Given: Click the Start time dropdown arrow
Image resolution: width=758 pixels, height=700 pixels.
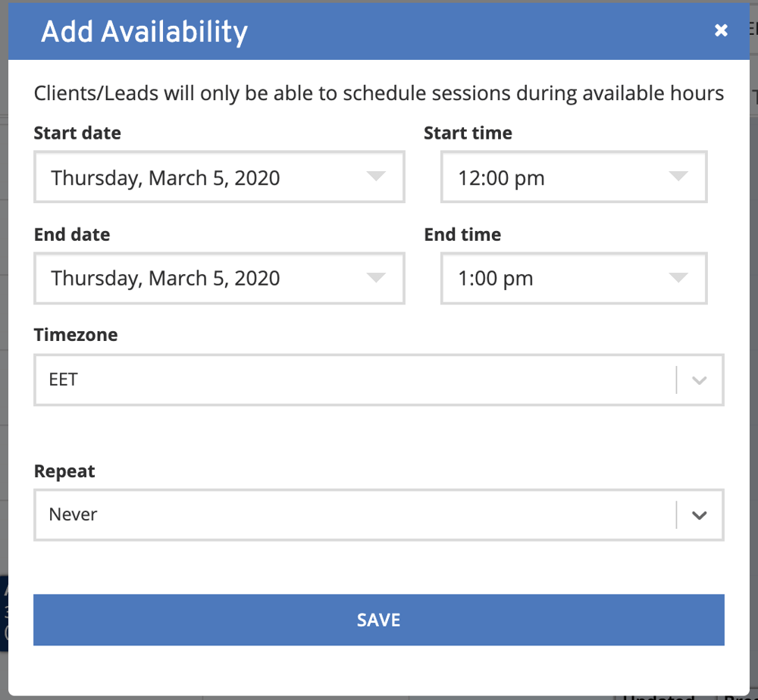Looking at the screenshot, I should [x=678, y=177].
